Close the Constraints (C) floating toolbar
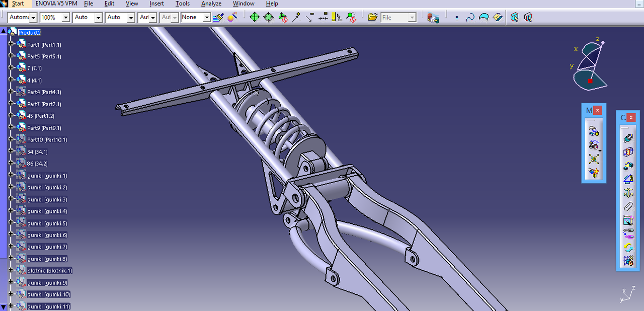Viewport: 644px width, 311px height. (x=631, y=117)
